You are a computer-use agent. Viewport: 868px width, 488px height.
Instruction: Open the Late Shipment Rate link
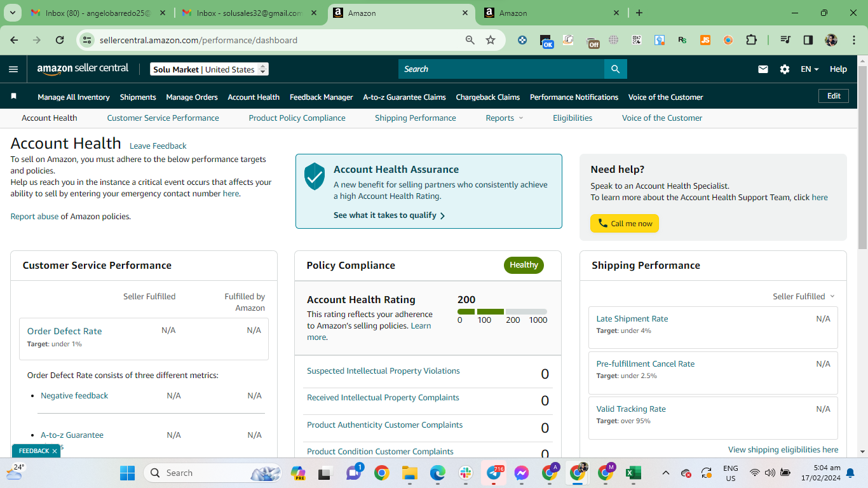(x=632, y=319)
